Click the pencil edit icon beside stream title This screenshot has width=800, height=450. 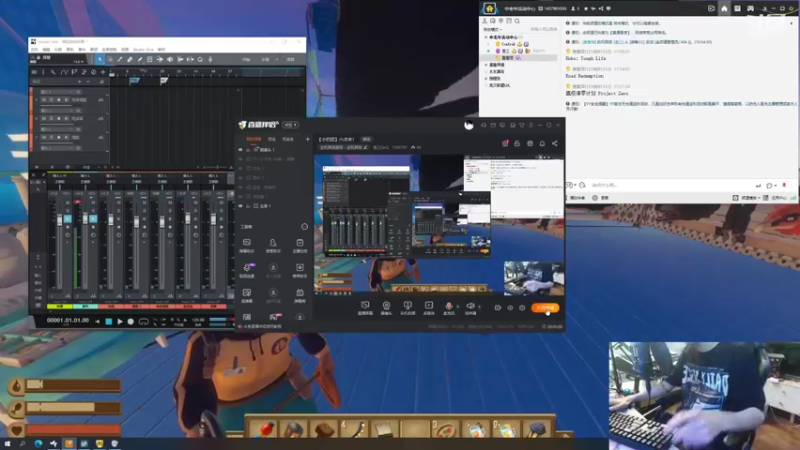pos(365,147)
